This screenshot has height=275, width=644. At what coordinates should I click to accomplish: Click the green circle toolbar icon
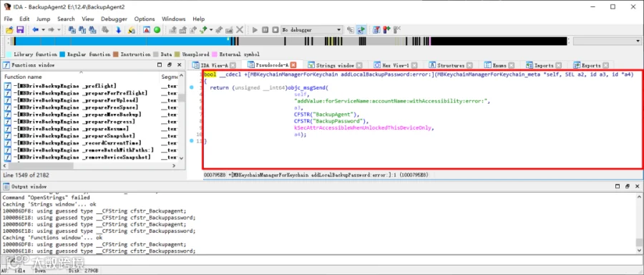point(157,30)
